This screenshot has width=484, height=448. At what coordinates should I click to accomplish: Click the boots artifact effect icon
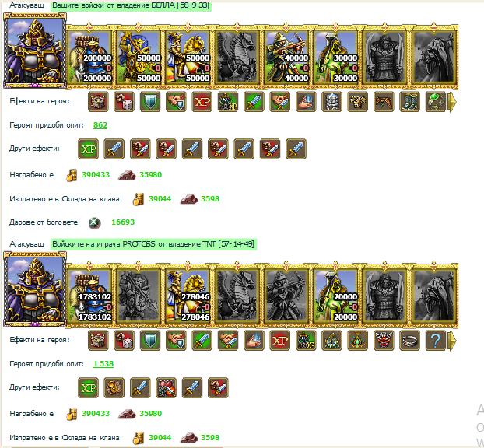pyautogui.click(x=409, y=102)
